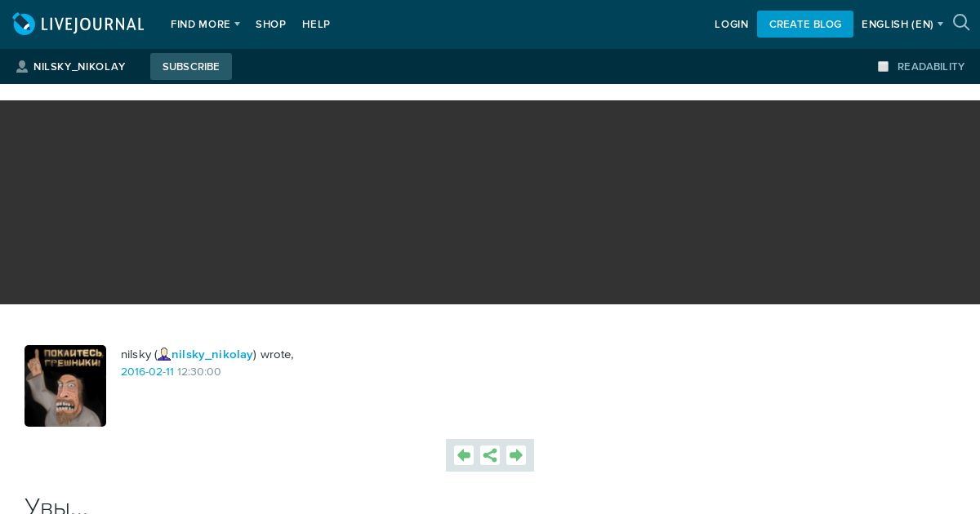980x514 pixels.
Task: Go to previous post green arrow
Action: pos(464,455)
